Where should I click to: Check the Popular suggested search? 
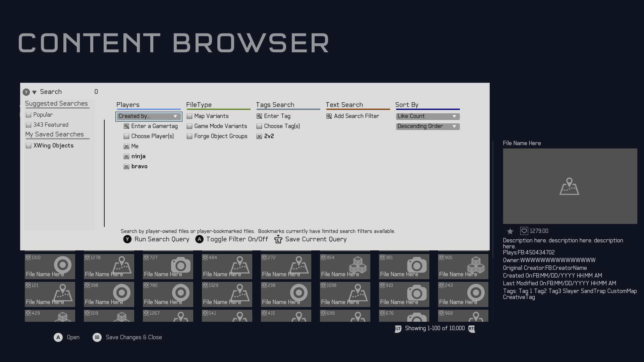(x=29, y=115)
